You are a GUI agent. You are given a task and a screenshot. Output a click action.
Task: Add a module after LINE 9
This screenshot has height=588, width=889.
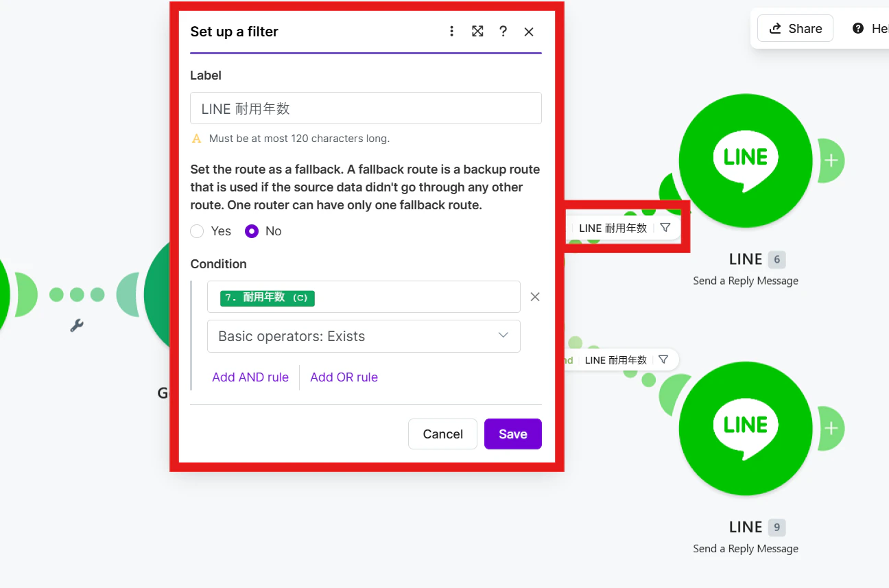tap(831, 428)
